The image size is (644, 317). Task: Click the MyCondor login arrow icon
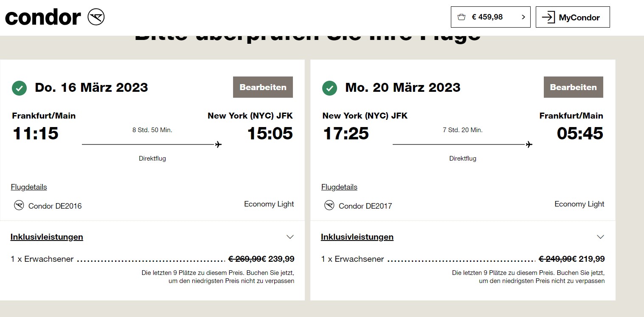tap(548, 17)
